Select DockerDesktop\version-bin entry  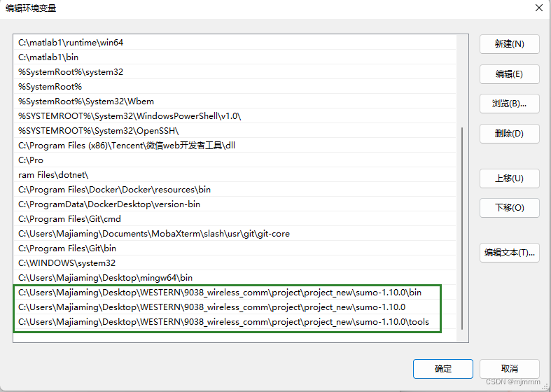pos(235,204)
